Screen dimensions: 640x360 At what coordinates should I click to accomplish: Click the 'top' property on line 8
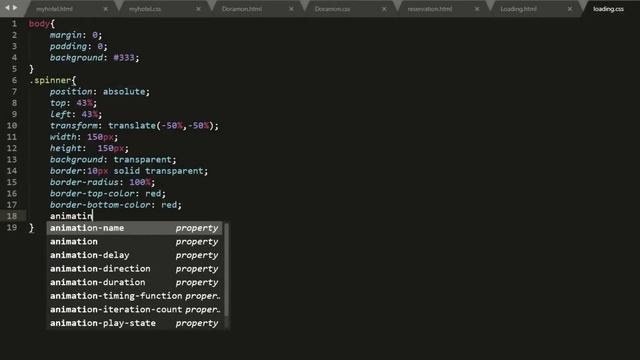coord(58,103)
